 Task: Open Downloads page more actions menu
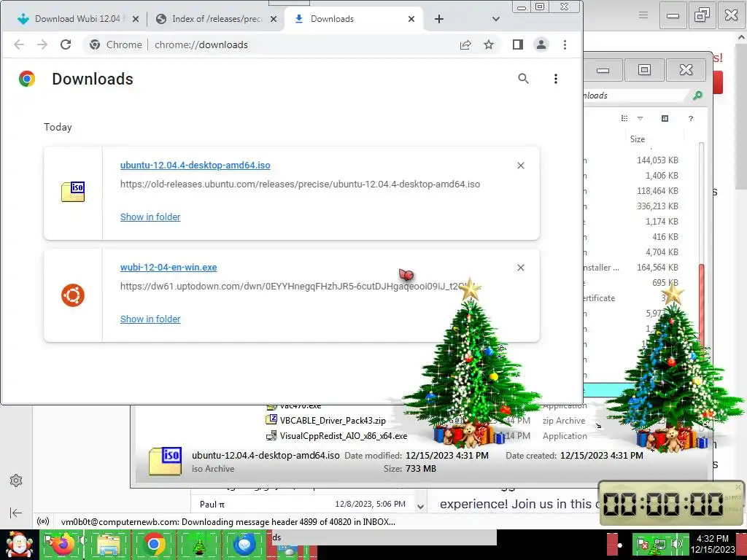[555, 79]
